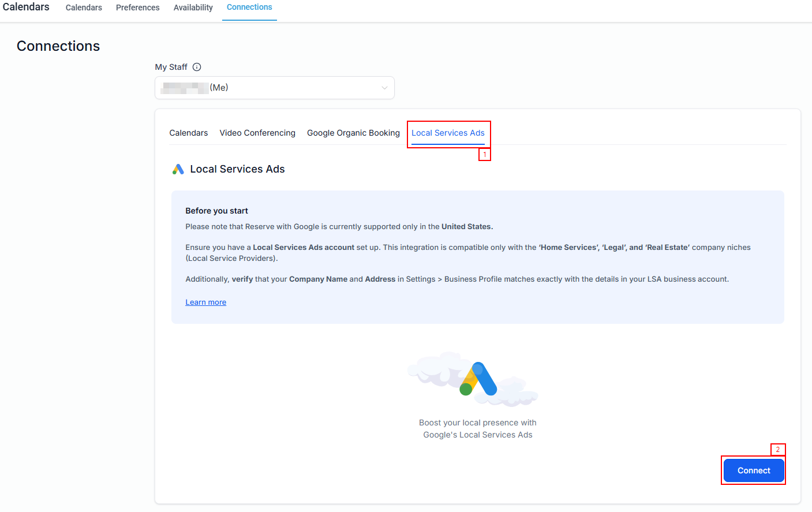Expand the My Staff dropdown chevron

point(384,88)
